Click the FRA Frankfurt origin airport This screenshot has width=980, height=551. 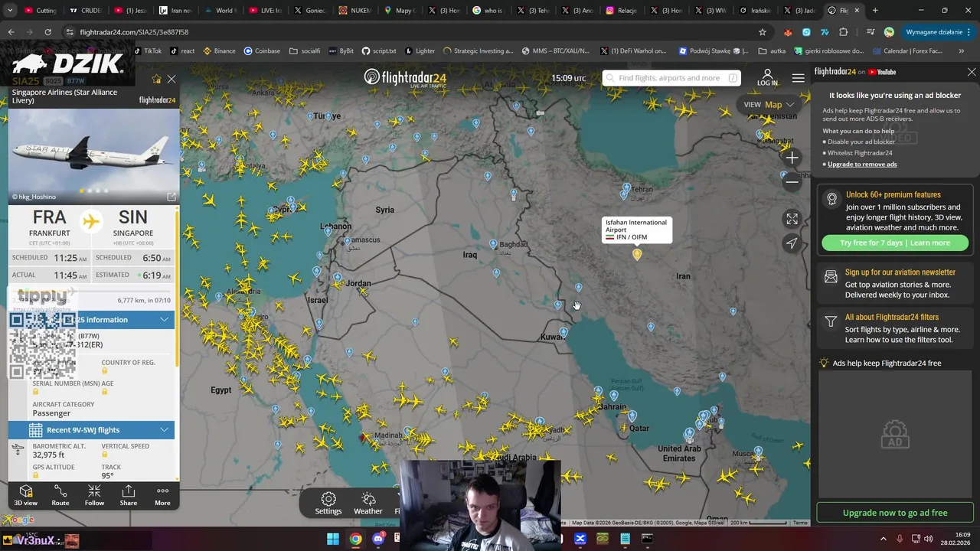pos(49,223)
